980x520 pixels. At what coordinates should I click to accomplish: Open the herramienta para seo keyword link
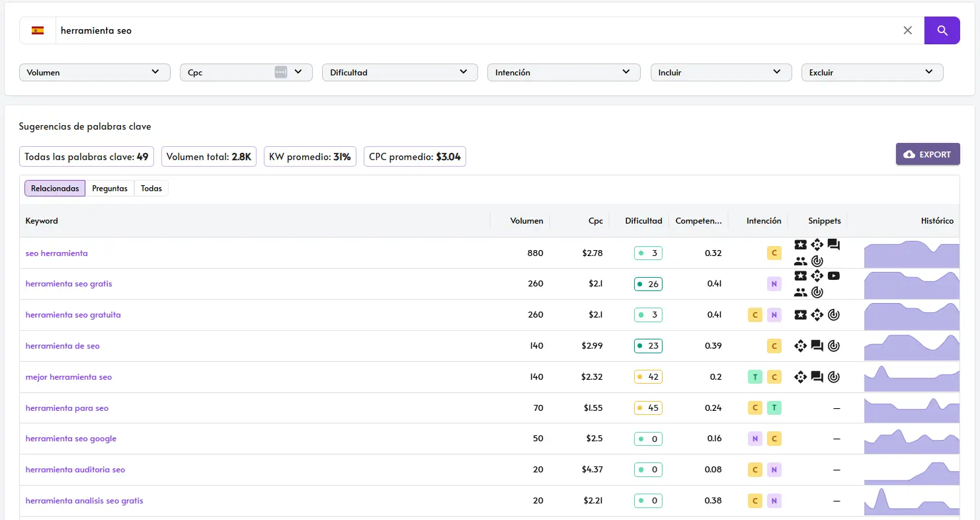[x=67, y=408]
